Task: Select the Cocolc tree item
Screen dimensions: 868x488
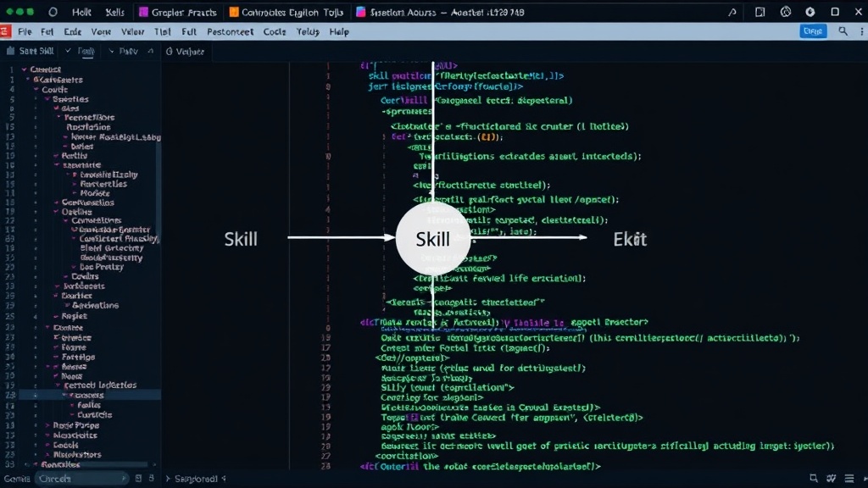Action: coord(65,445)
